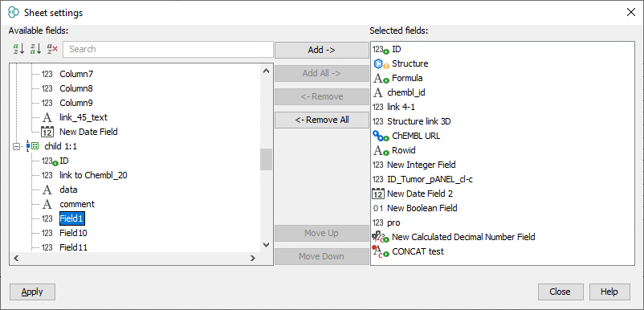
Task: Select link_45_text in available fields
Action: (x=84, y=117)
